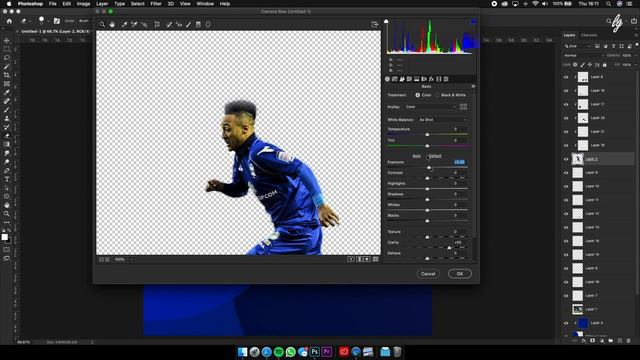This screenshot has width=640, height=360.
Task: Click the Temperature slider handle
Action: click(x=427, y=134)
